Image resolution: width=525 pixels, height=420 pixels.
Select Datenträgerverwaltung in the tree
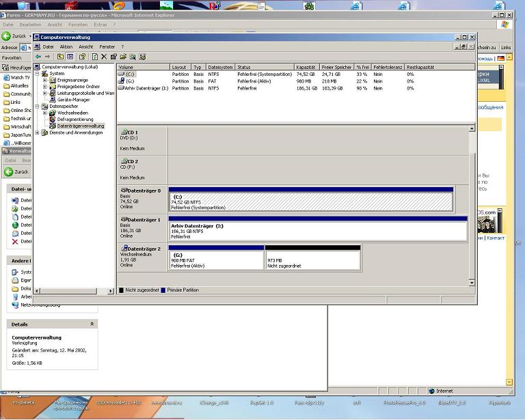click(x=80, y=126)
